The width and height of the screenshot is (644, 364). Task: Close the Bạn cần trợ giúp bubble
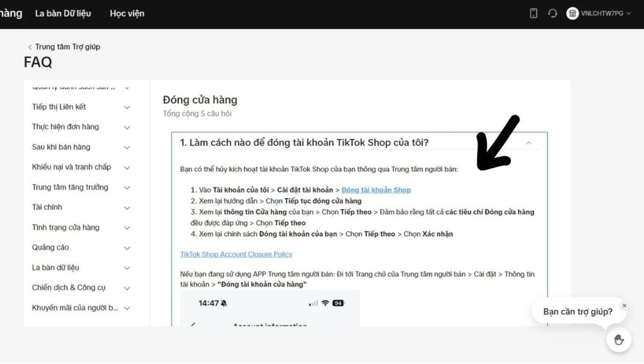coord(624,306)
